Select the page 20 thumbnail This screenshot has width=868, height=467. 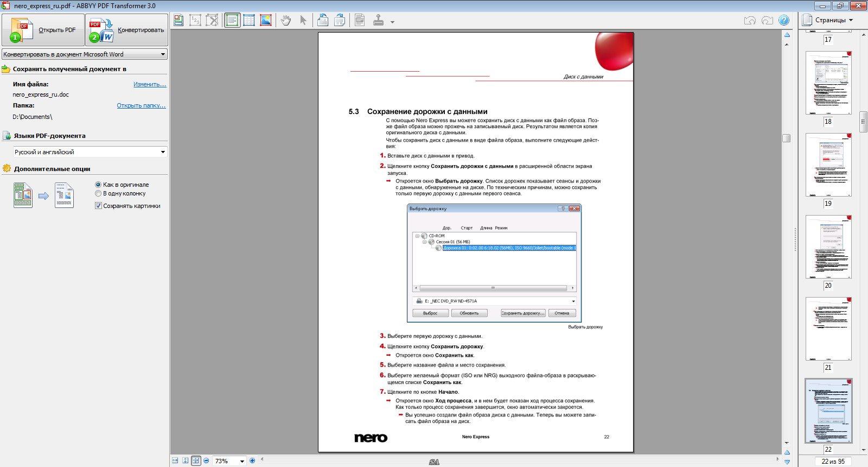[x=828, y=247]
